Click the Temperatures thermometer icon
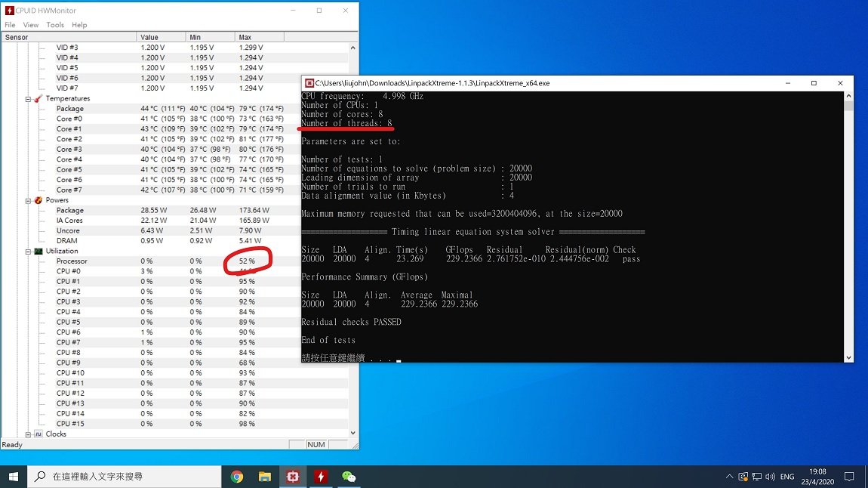 pyautogui.click(x=38, y=99)
